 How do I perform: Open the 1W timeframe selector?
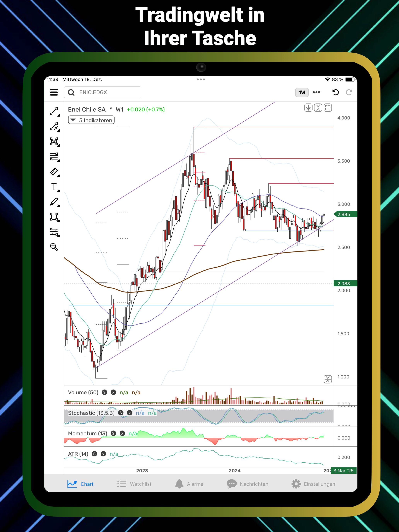(302, 92)
